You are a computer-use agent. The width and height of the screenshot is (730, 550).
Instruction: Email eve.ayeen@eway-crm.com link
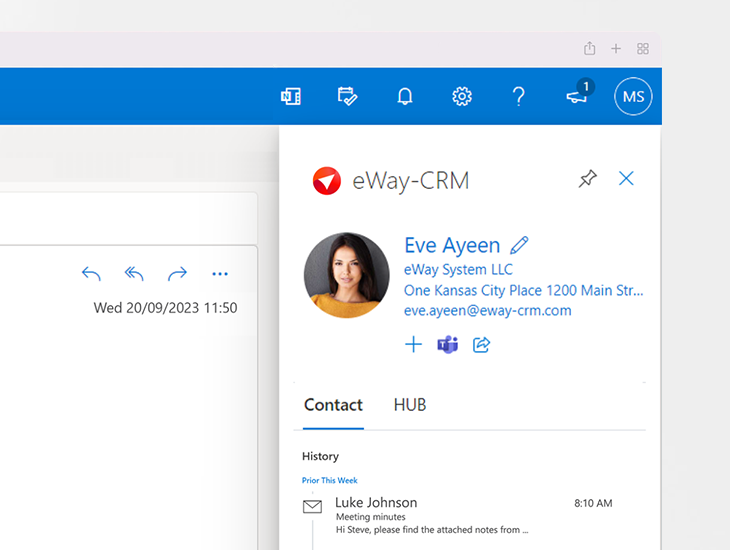(487, 311)
